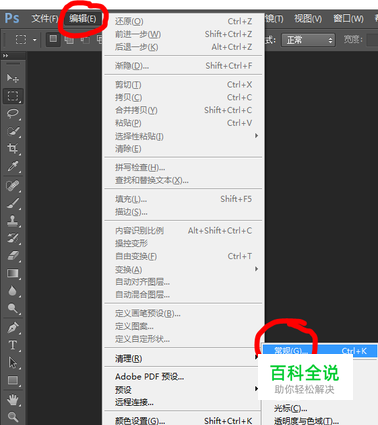Choose 填充(L)... menu item
The image size is (378, 425).
click(x=183, y=199)
